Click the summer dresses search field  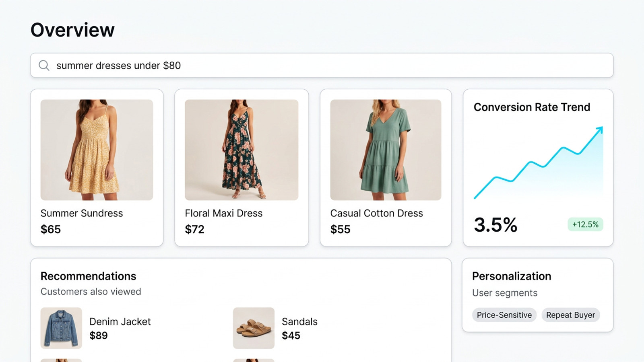[x=322, y=66]
